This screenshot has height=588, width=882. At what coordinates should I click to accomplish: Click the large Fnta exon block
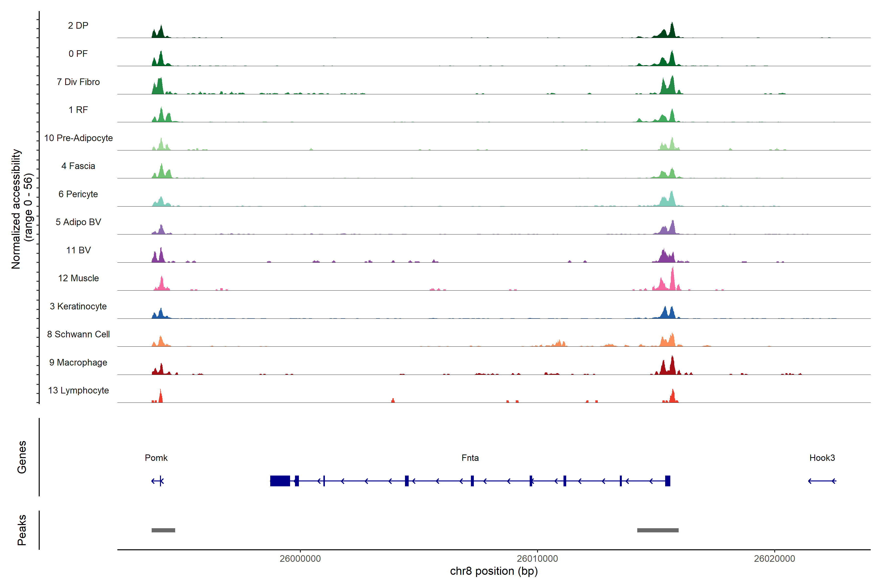point(280,481)
